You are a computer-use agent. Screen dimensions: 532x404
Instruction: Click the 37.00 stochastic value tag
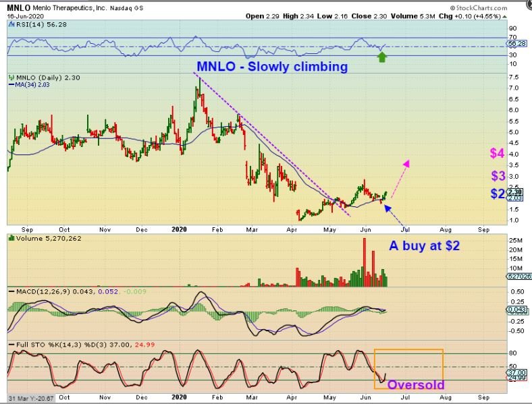click(x=516, y=372)
